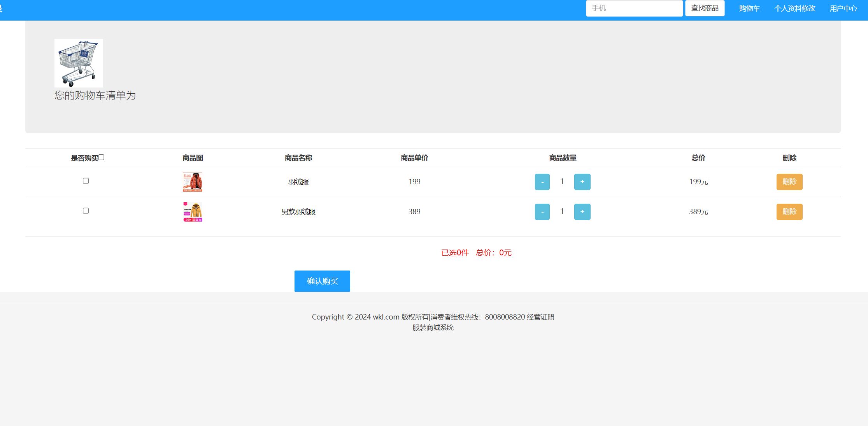Delete the 男款羽绒服 item from cart

point(789,212)
